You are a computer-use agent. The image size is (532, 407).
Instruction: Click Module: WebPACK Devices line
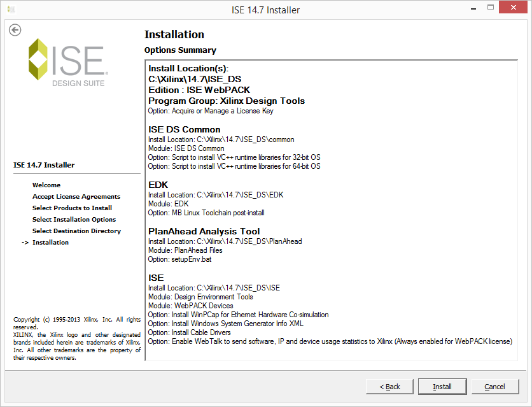191,306
